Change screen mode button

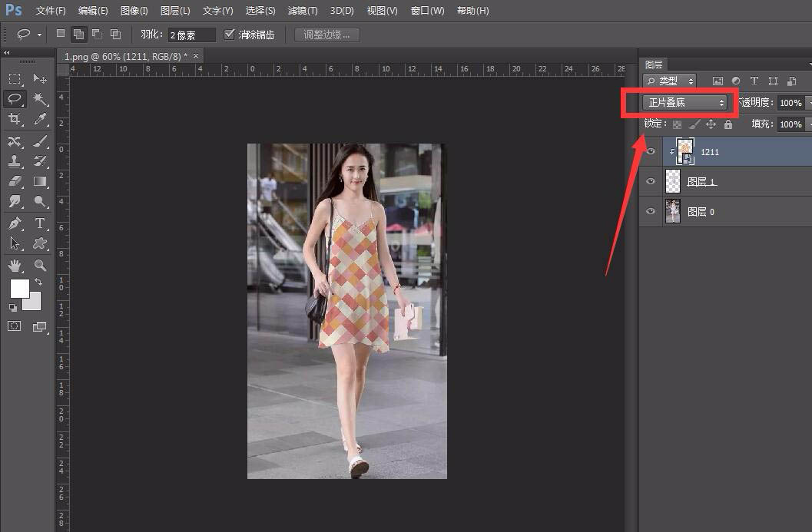[x=39, y=326]
